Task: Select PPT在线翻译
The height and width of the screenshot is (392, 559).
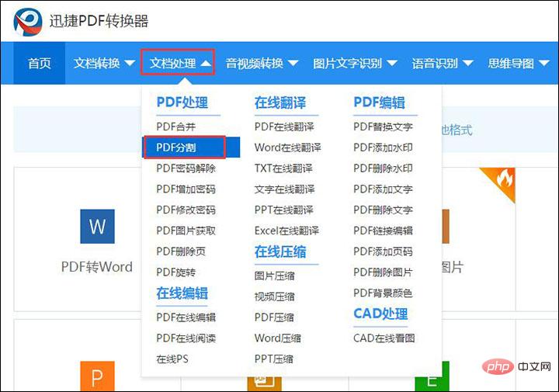Action: [x=284, y=210]
